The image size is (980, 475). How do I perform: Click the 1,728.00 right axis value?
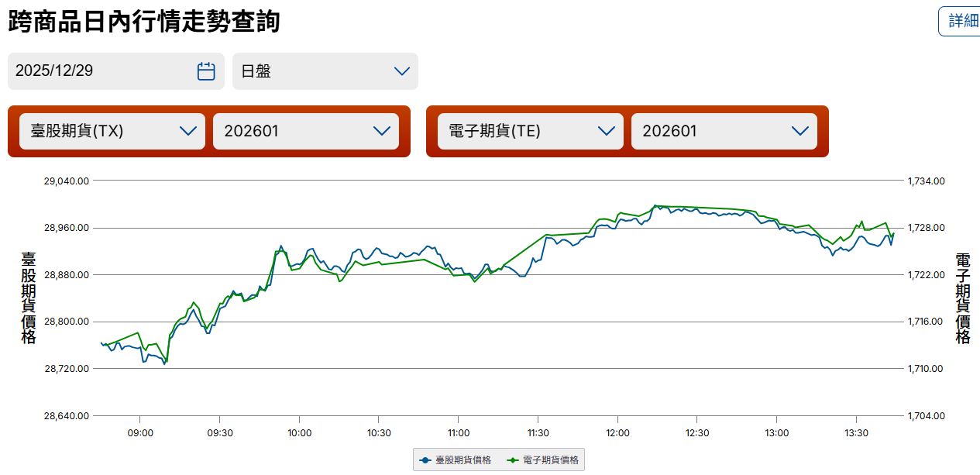point(926,228)
